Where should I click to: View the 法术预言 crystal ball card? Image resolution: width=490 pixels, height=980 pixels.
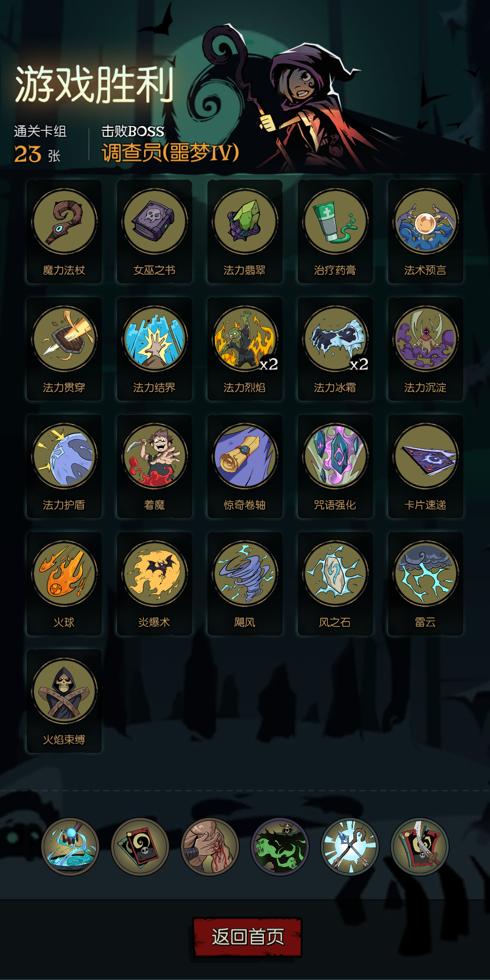pyautogui.click(x=426, y=231)
